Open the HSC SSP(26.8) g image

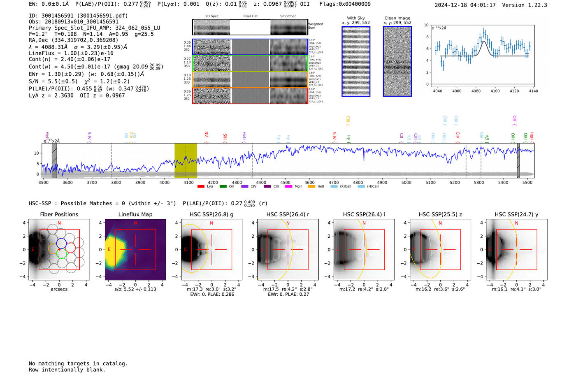coord(211,250)
